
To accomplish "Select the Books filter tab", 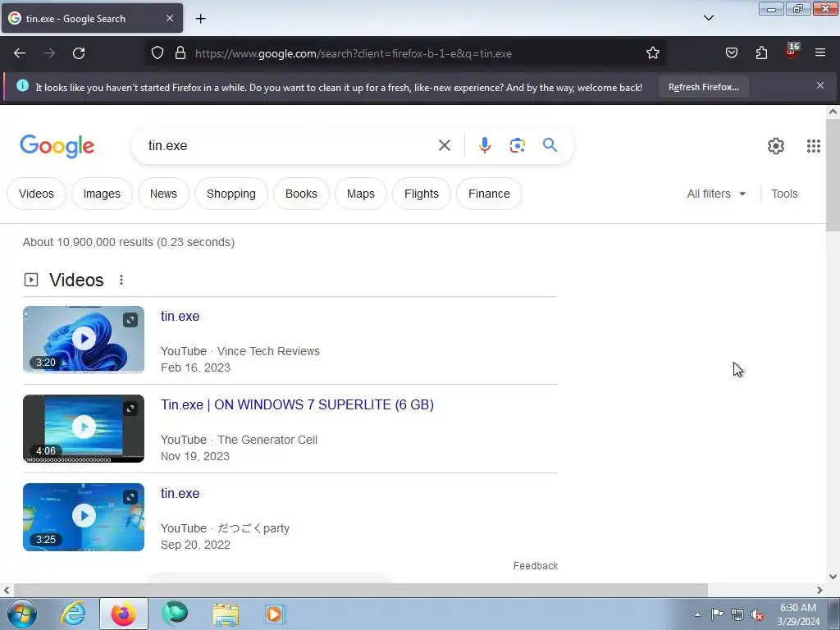I will click(x=301, y=194).
